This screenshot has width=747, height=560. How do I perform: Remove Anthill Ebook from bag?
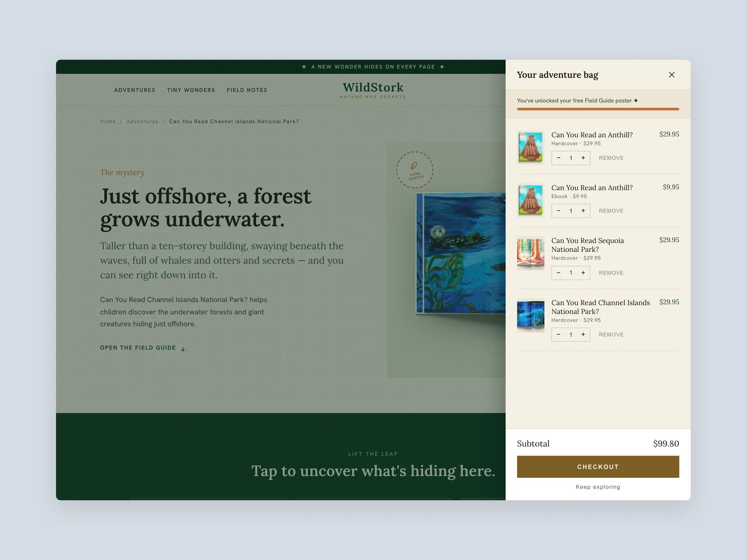pyautogui.click(x=611, y=211)
